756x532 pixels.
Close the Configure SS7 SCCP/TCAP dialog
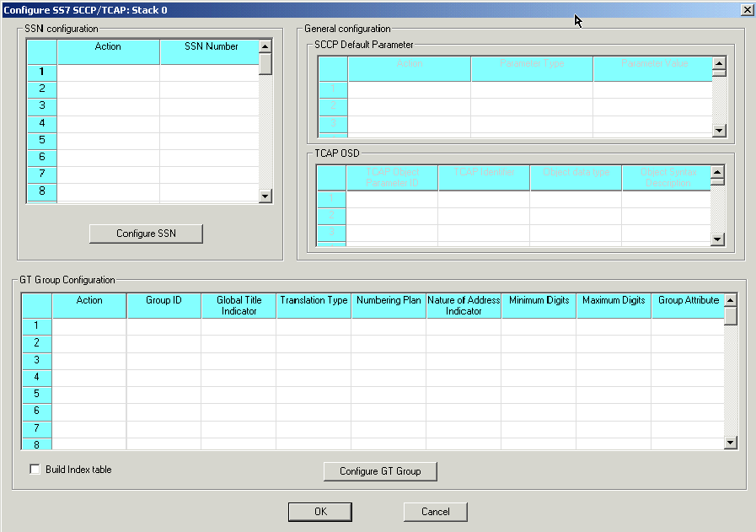pos(747,9)
